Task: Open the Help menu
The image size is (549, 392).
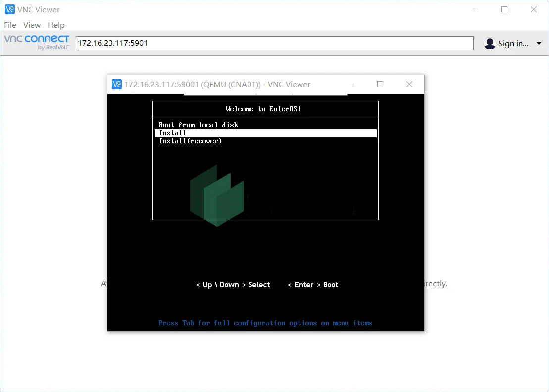Action: (56, 25)
